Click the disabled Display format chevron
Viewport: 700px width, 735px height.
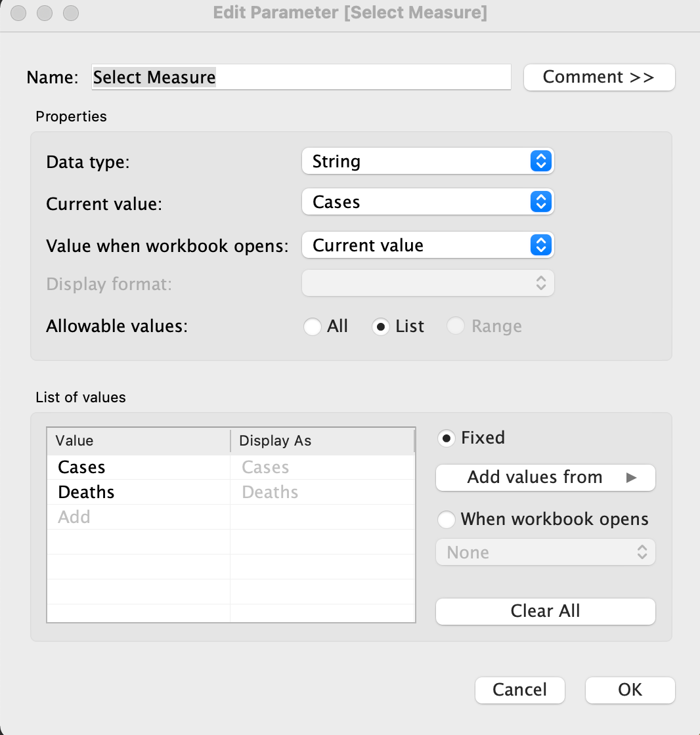[x=541, y=283]
